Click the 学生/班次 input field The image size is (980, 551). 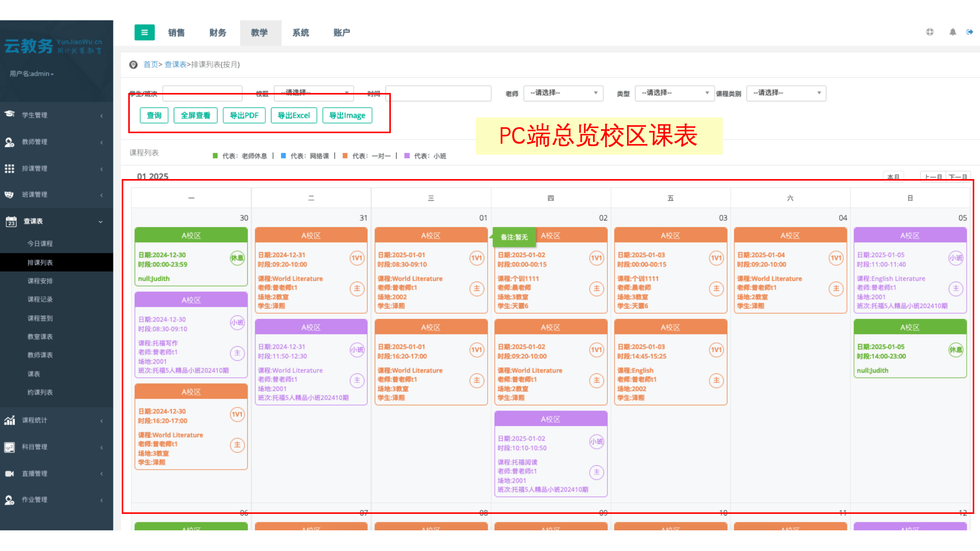[203, 93]
